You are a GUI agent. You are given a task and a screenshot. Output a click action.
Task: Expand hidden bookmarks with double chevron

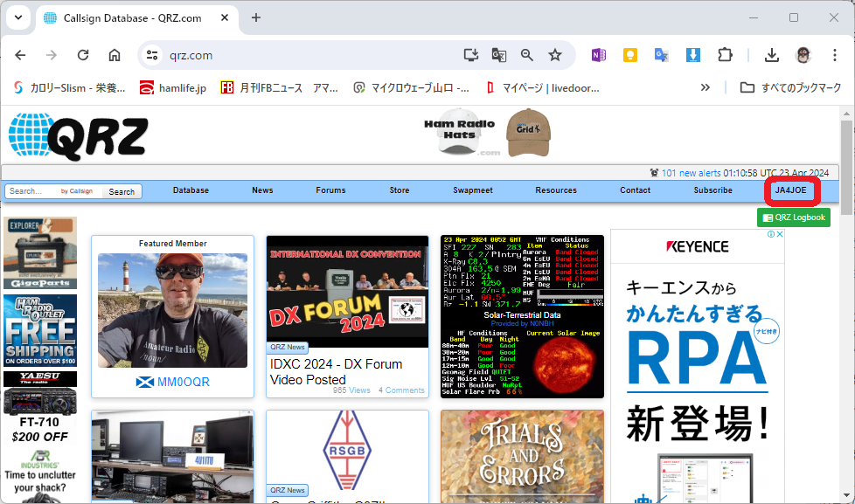(705, 87)
